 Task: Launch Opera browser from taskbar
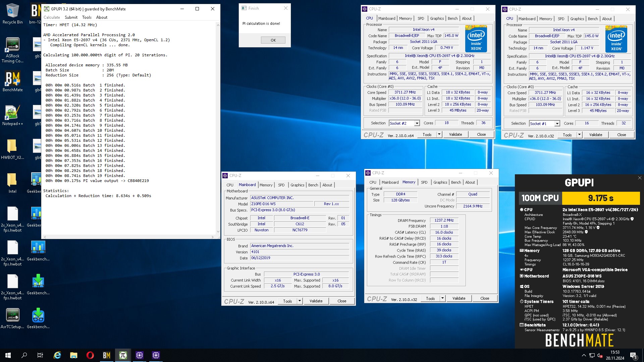pyautogui.click(x=90, y=355)
